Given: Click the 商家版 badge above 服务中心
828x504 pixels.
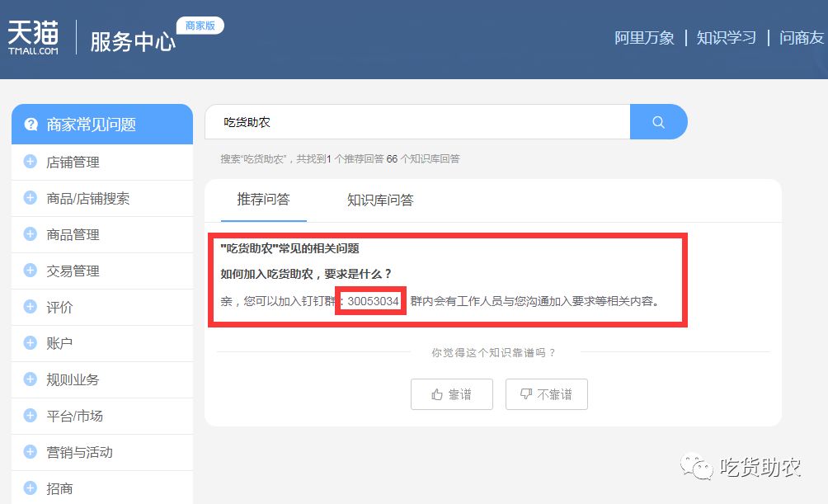Looking at the screenshot, I should coord(202,26).
